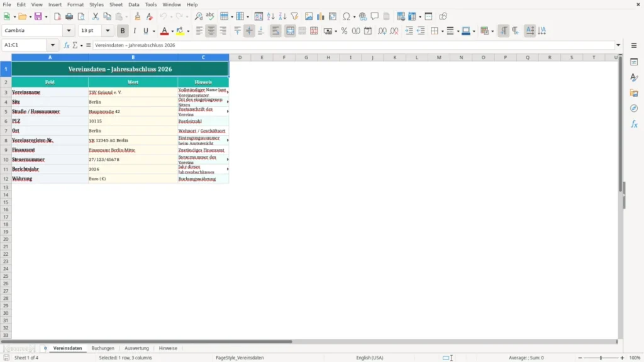Image resolution: width=644 pixels, height=362 pixels.
Task: Toggle Bold formatting
Action: click(x=123, y=31)
